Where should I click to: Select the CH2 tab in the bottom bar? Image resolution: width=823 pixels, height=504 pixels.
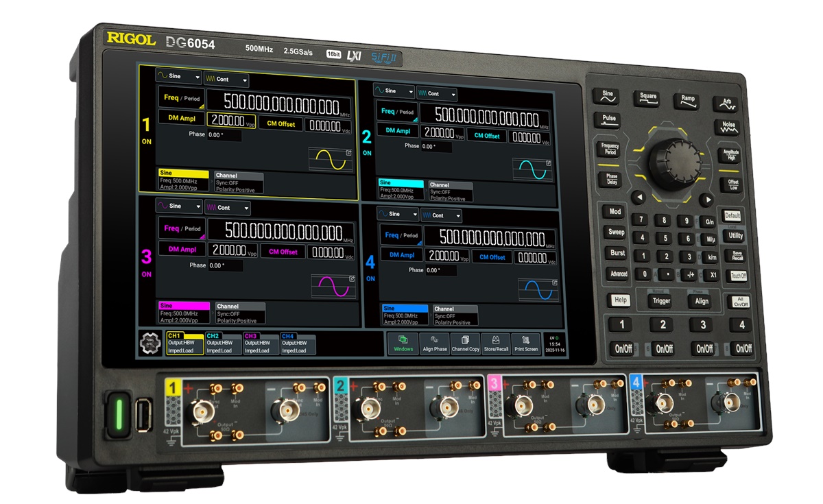tap(223, 344)
